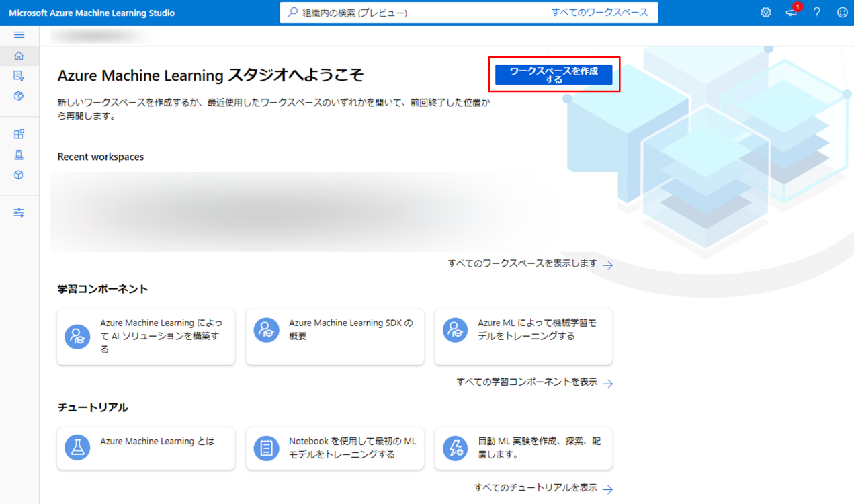Click the Recent workspaces heading
854x504 pixels.
click(x=101, y=157)
